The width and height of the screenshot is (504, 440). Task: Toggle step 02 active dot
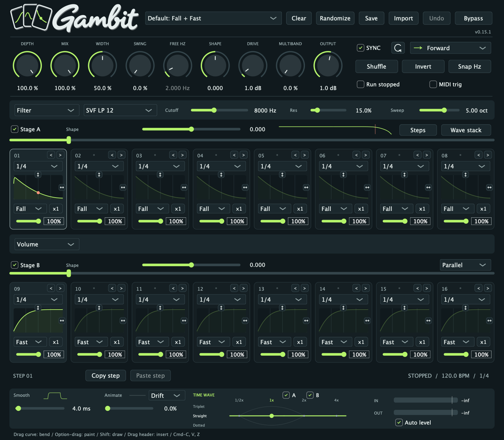(x=94, y=155)
